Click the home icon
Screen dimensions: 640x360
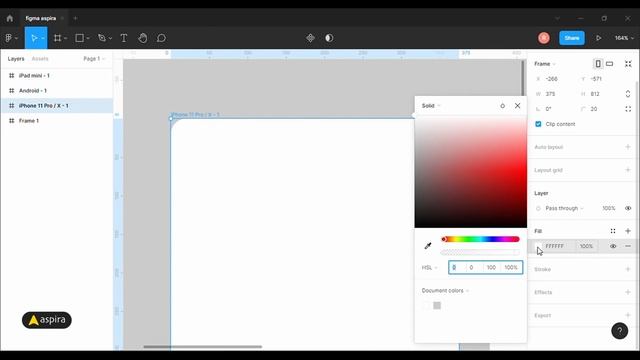click(x=10, y=18)
